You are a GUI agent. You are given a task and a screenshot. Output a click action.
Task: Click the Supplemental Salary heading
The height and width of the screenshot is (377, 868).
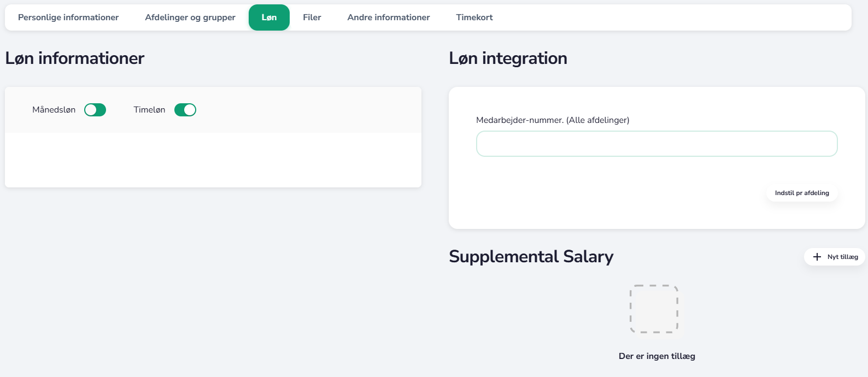tap(531, 257)
